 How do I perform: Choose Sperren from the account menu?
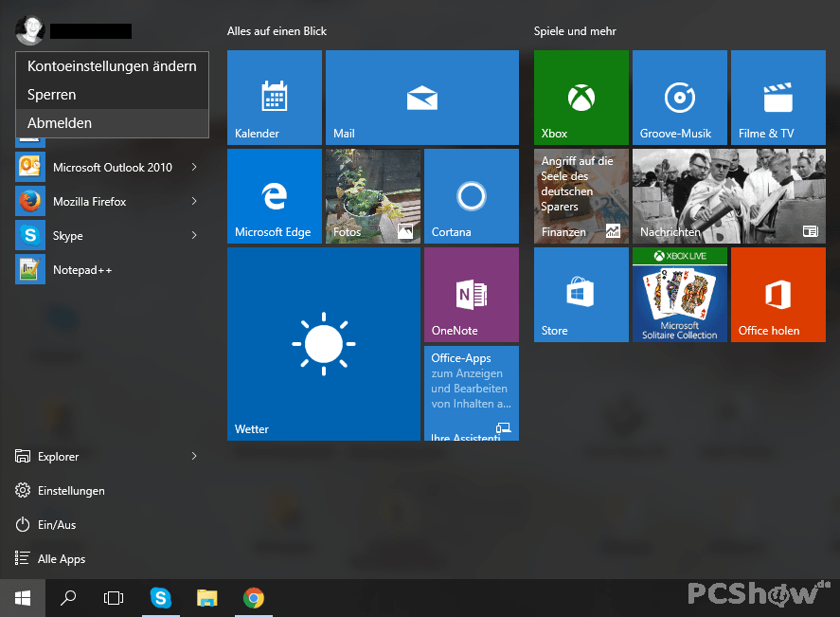click(112, 95)
